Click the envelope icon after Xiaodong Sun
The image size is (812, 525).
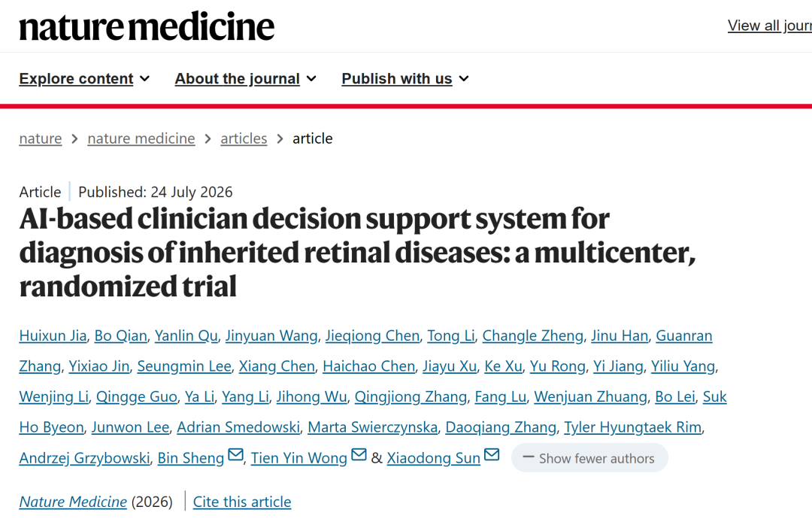(x=492, y=455)
